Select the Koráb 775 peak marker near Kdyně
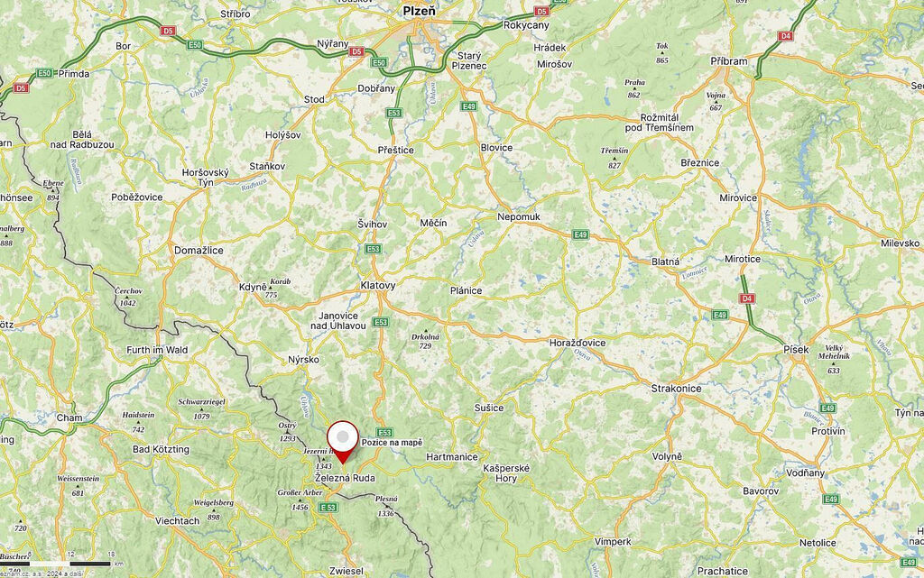Viewport: 924px width, 578px height. (x=276, y=289)
